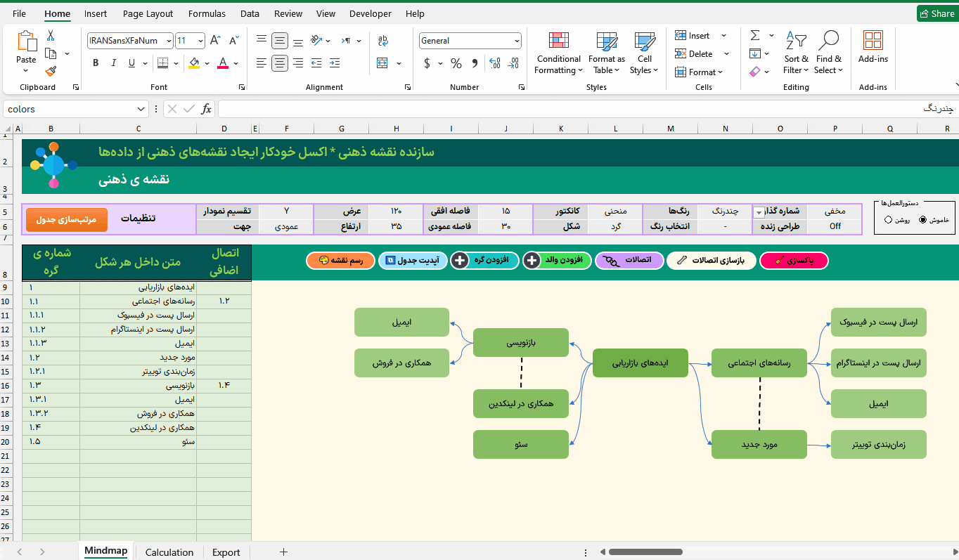959x560 pixels.
Task: Open the cell dropdown arrow beside چندرنگ
Action: pos(759,212)
